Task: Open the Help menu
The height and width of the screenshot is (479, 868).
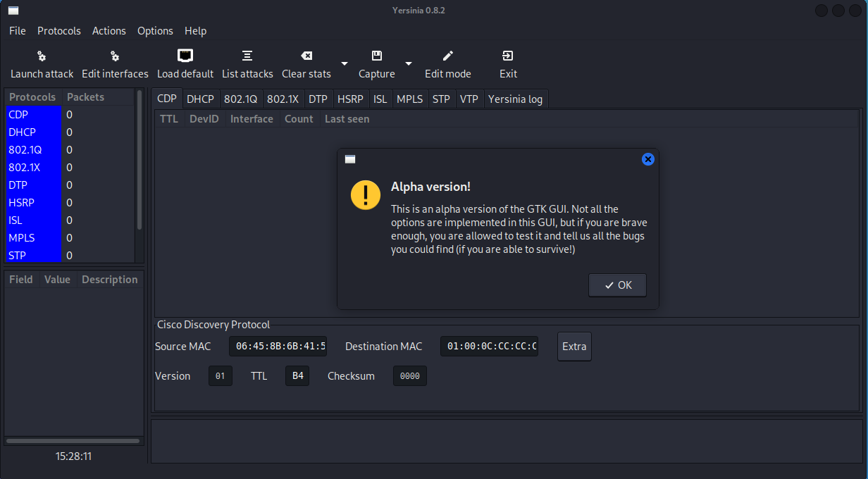Action: (195, 31)
